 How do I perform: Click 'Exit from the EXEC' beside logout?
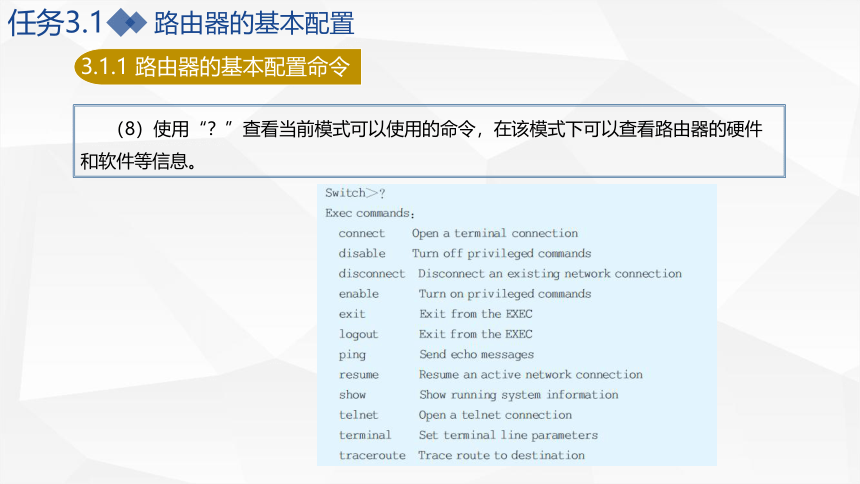pyautogui.click(x=476, y=334)
